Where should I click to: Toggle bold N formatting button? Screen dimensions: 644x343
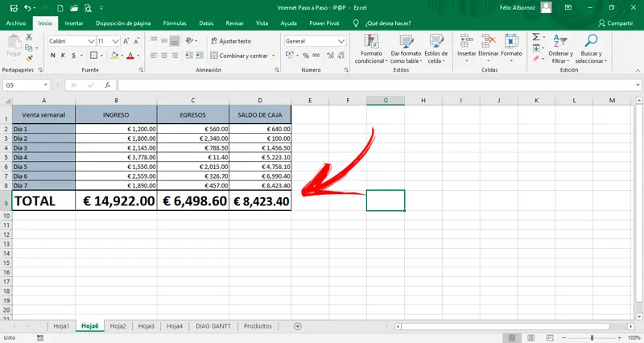[53, 56]
